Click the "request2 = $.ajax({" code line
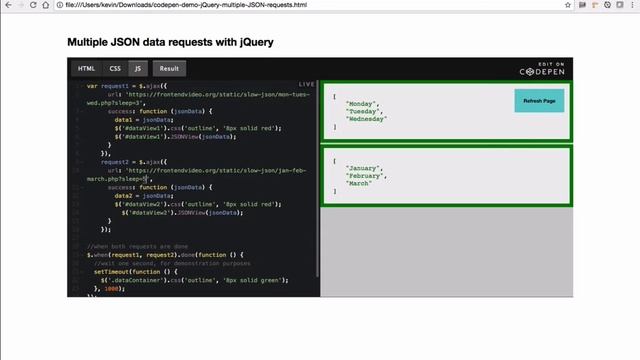Screen dimensions: 640x360 tap(134, 162)
